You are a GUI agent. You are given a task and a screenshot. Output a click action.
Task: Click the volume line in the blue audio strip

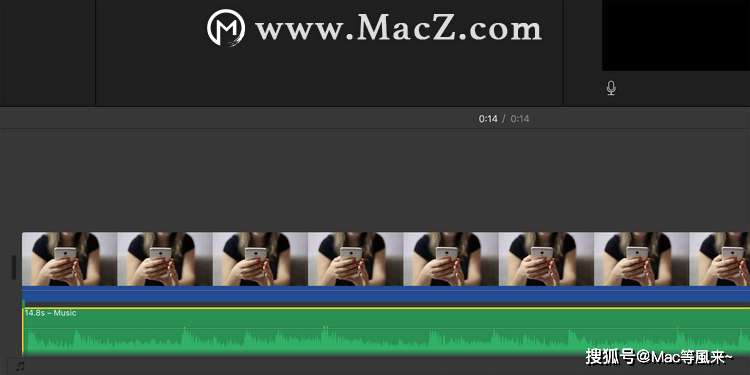tap(386, 290)
